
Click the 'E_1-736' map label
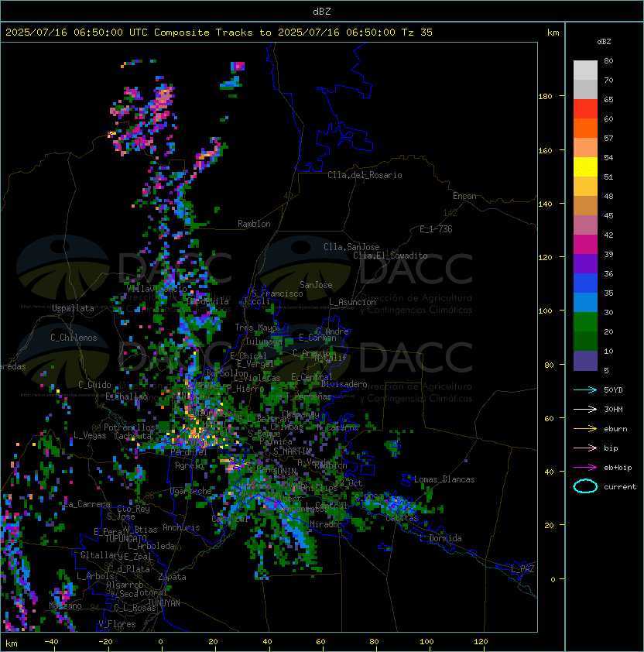tap(436, 229)
